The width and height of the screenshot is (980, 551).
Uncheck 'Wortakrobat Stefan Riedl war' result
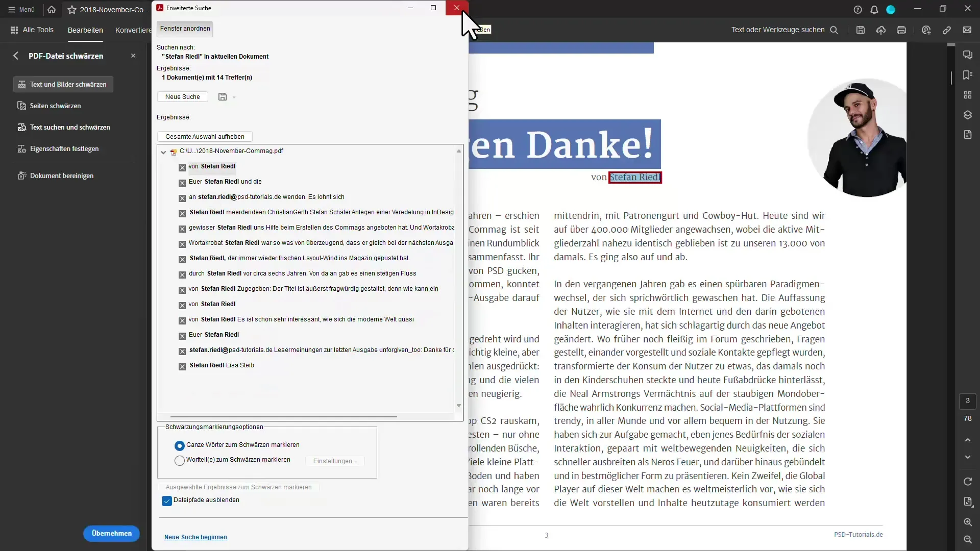[x=182, y=244]
